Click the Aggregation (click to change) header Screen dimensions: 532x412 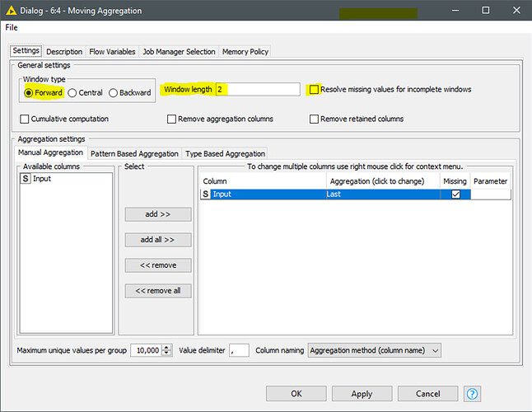(x=384, y=181)
